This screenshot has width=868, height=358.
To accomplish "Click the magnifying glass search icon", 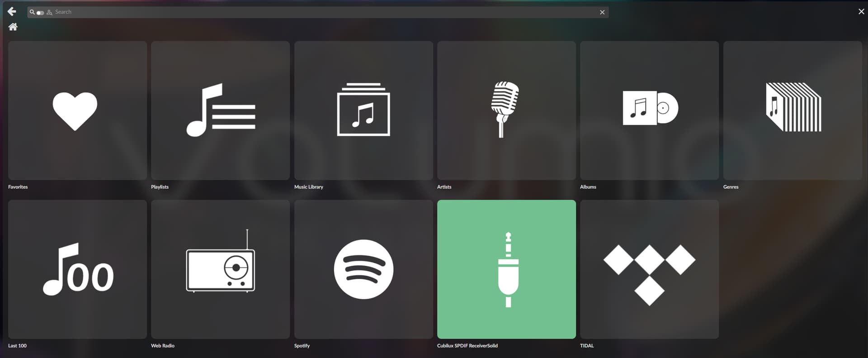I will coord(32,12).
